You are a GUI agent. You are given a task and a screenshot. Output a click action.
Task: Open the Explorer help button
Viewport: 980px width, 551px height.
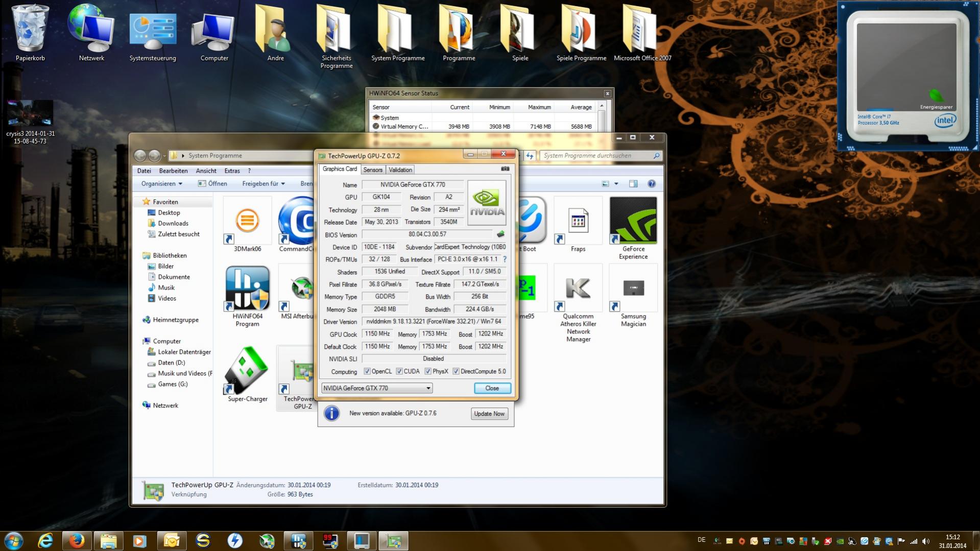(652, 184)
